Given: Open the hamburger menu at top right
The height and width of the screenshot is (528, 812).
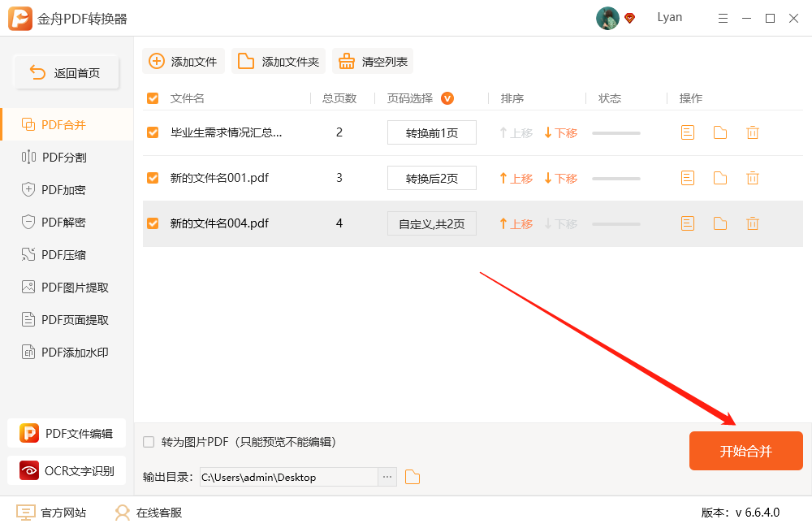Looking at the screenshot, I should point(723,17).
